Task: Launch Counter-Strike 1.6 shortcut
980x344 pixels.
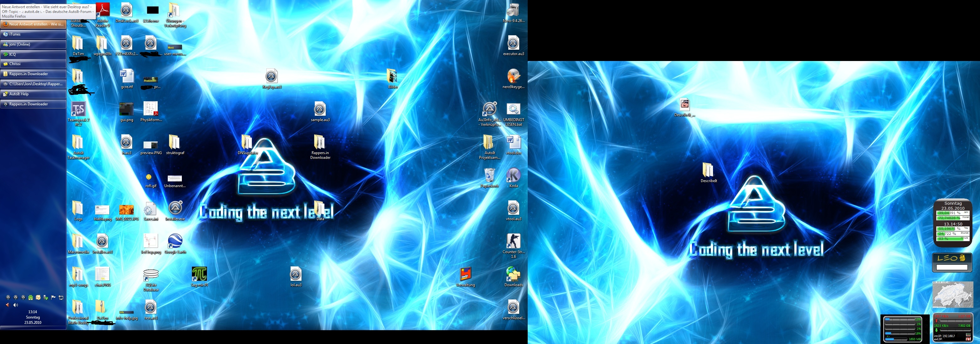Action: pyautogui.click(x=513, y=241)
